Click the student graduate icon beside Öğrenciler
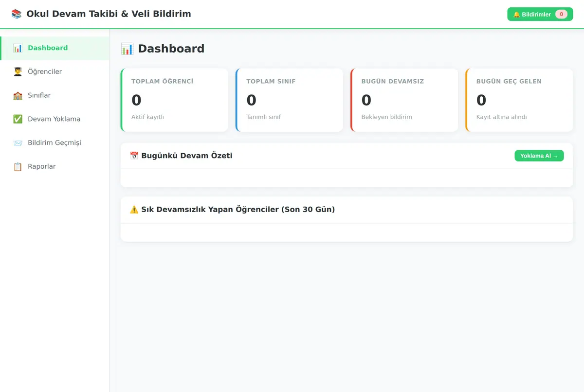Screen dimensions: 584x392 pos(18,72)
